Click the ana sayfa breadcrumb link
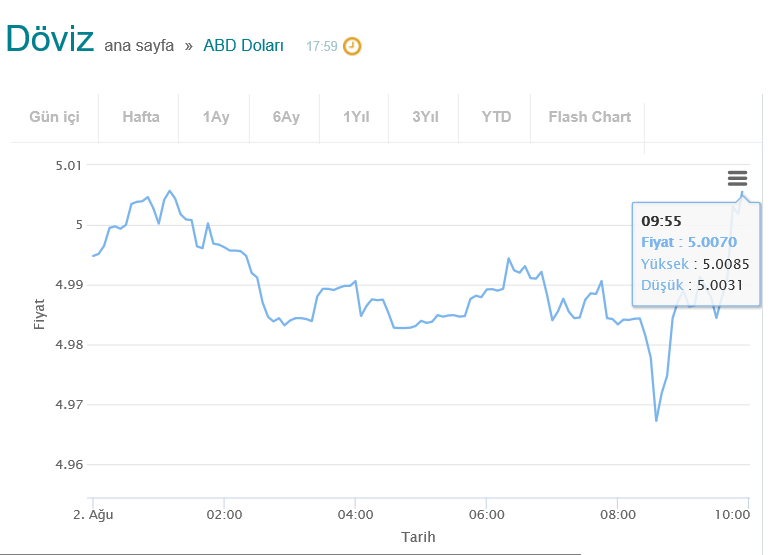 pyautogui.click(x=139, y=46)
